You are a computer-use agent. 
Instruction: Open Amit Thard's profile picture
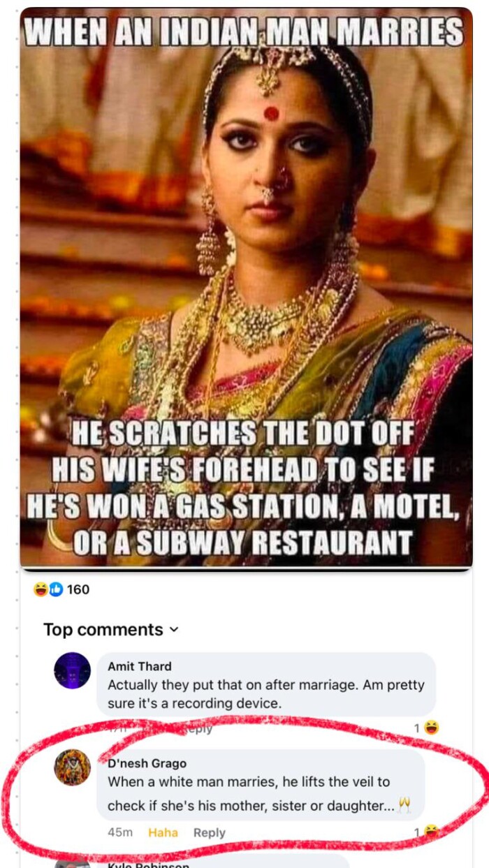click(x=72, y=670)
